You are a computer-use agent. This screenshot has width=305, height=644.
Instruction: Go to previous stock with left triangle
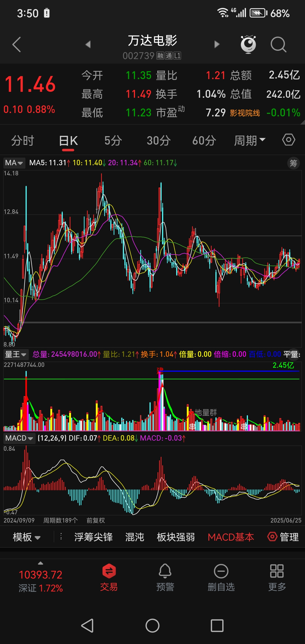[88, 44]
